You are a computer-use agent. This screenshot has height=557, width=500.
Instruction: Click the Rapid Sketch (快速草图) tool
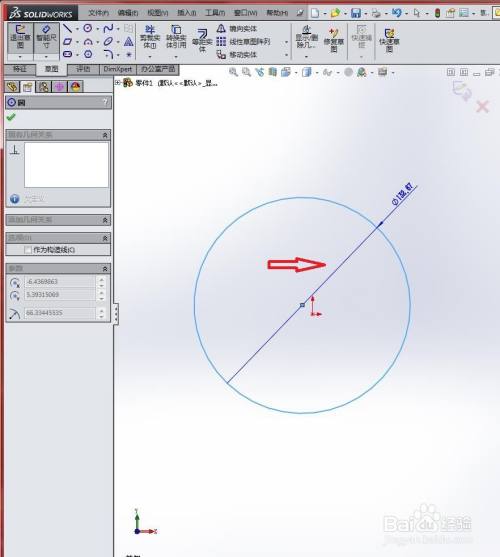coord(389,40)
